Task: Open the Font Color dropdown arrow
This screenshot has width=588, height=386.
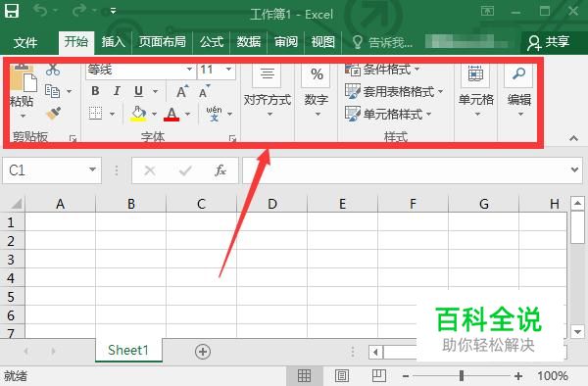Action: point(187,114)
